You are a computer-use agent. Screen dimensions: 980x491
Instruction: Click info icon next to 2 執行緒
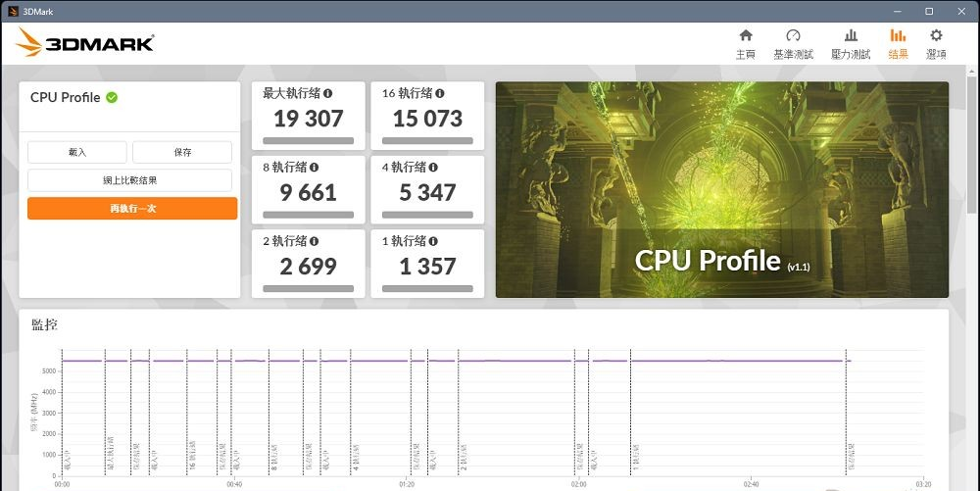tap(314, 240)
